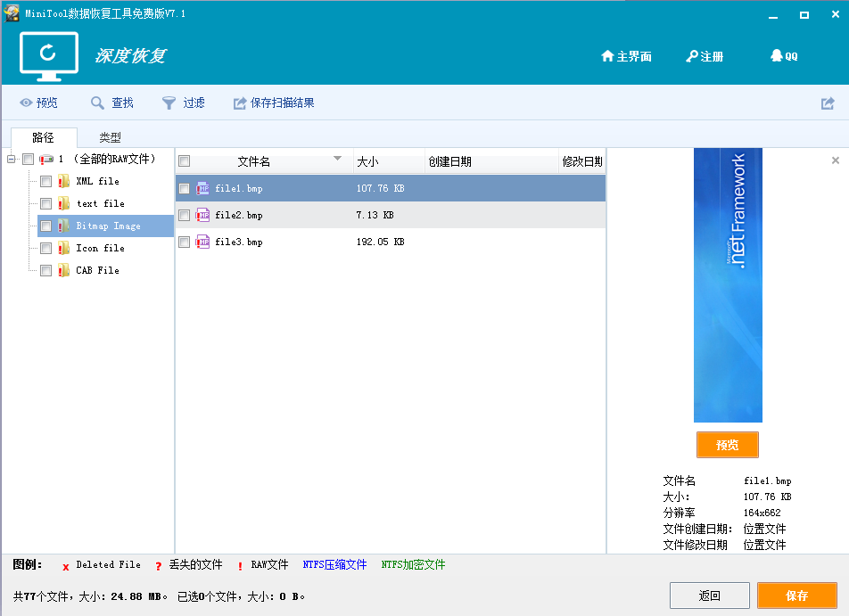Select the Icon file tree item
The height and width of the screenshot is (616, 849).
100,247
